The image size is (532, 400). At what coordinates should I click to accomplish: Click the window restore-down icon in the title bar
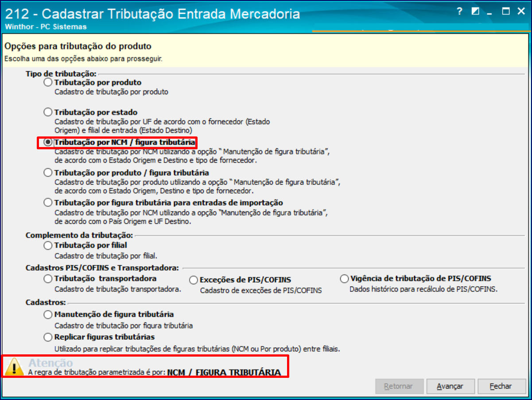[x=476, y=12]
